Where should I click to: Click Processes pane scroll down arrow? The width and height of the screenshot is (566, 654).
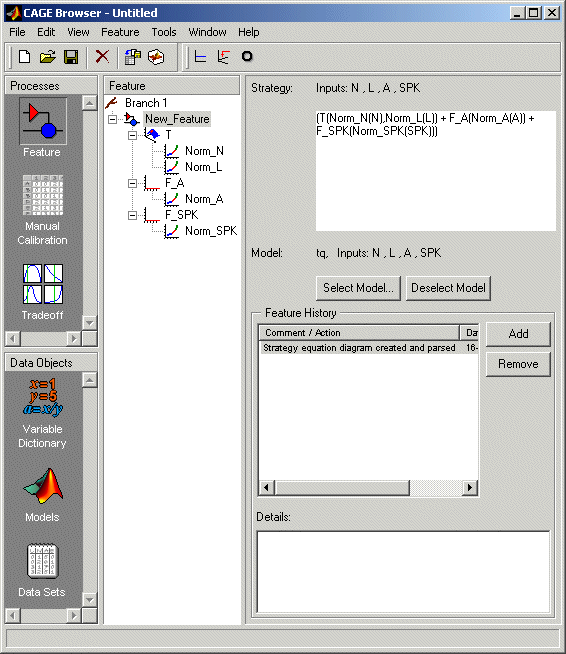click(90, 322)
